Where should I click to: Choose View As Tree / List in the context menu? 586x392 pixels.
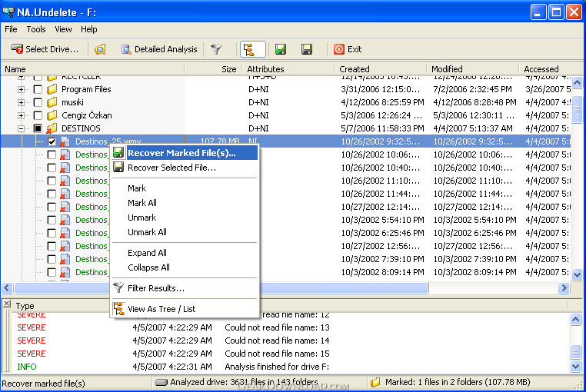[x=185, y=309]
